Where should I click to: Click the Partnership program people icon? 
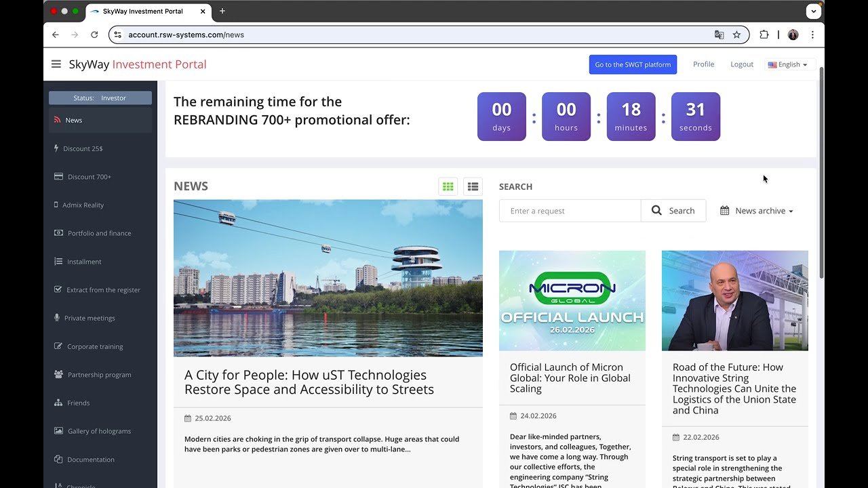tap(58, 374)
